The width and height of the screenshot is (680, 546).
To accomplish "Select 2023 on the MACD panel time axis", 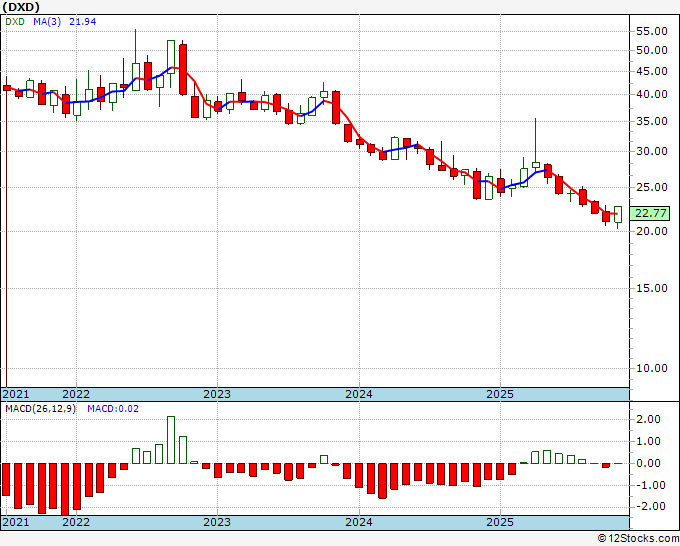I will (217, 522).
